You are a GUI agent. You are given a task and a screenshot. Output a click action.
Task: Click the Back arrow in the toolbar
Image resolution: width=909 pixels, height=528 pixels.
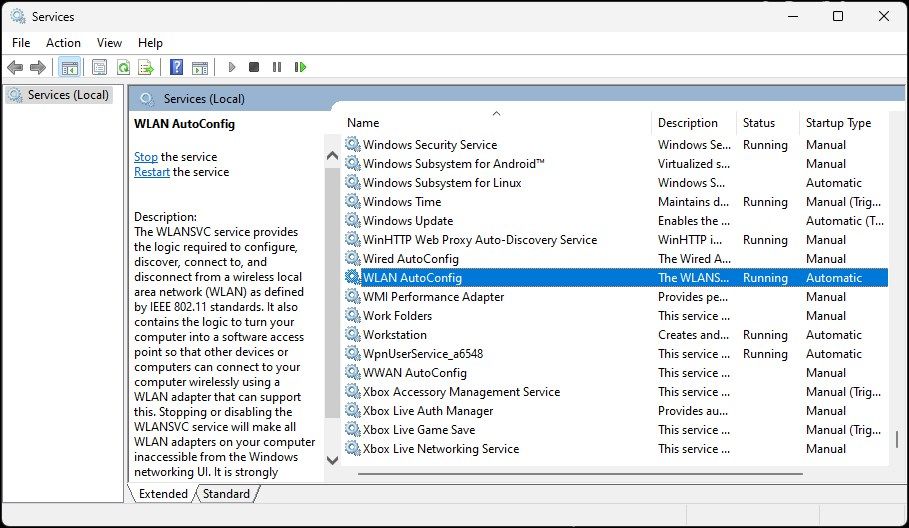(x=15, y=67)
